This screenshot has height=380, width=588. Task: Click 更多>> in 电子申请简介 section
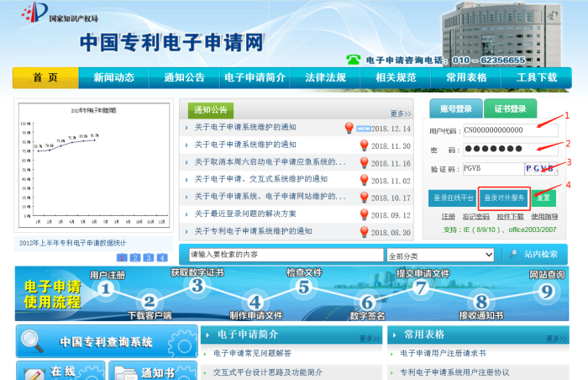click(370, 339)
